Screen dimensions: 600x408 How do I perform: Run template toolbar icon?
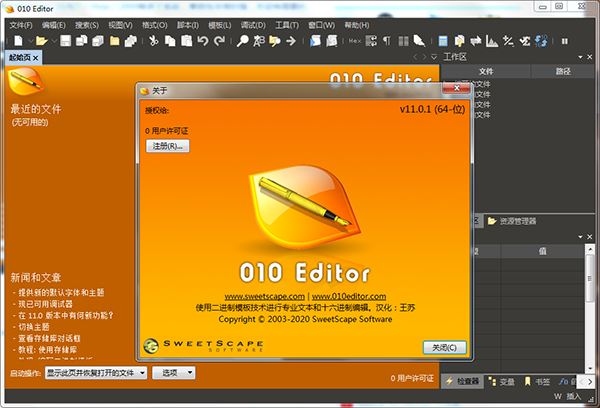point(331,41)
